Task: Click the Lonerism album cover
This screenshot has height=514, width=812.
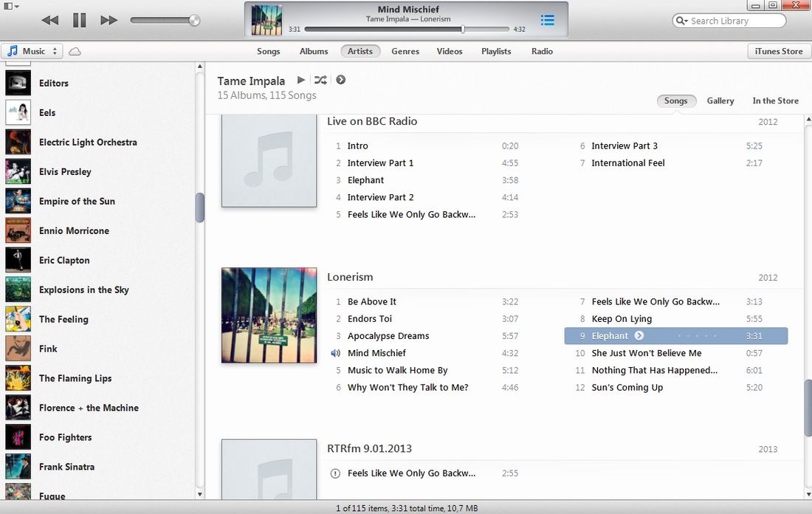Action: coord(269,315)
